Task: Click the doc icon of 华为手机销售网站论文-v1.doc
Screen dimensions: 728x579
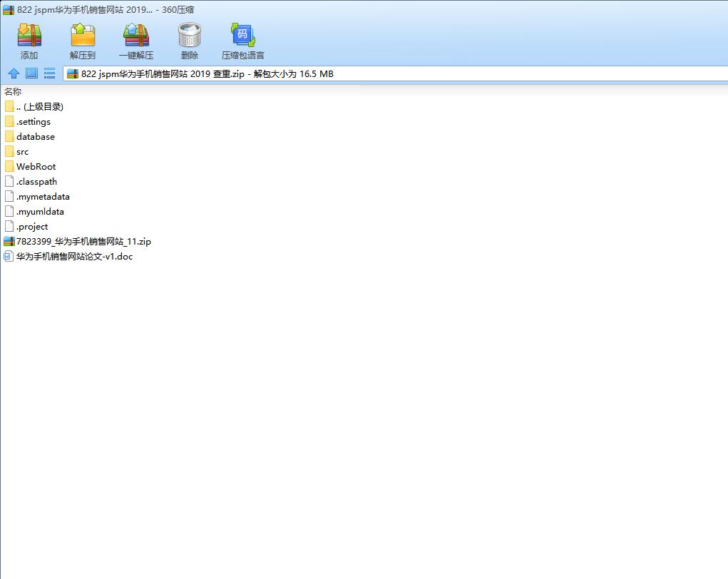Action: point(9,256)
